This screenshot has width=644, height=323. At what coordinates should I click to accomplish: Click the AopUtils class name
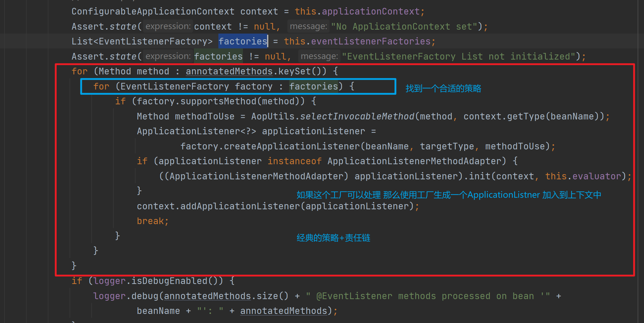273,116
